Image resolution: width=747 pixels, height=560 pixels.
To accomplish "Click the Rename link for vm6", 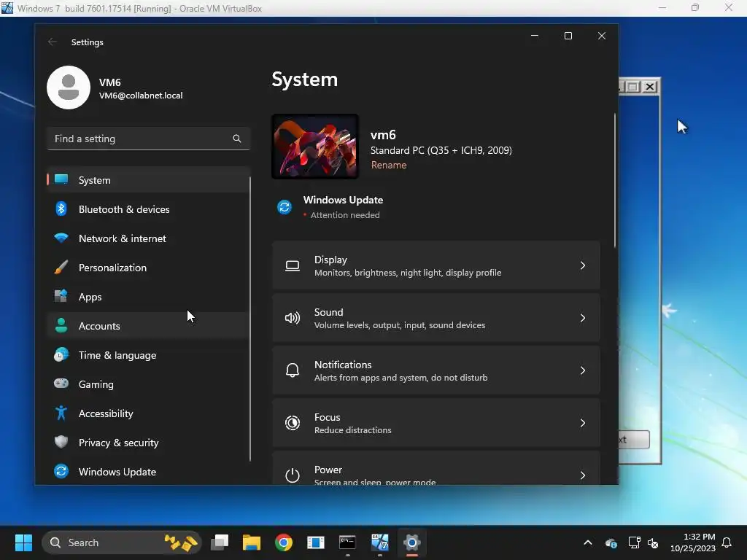I will pos(389,165).
